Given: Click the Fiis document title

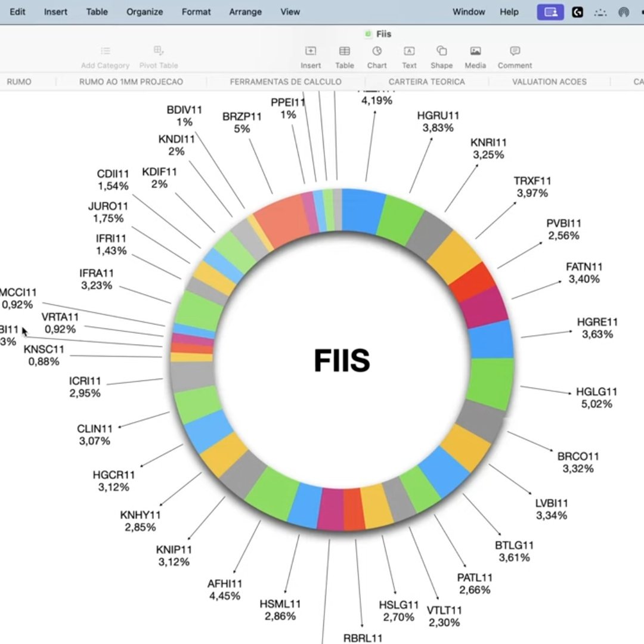Looking at the screenshot, I should click(383, 34).
